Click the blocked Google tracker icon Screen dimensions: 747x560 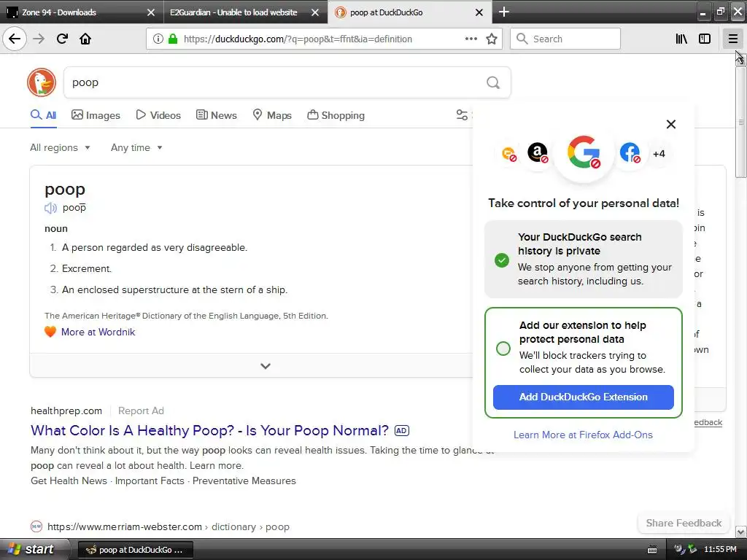click(x=584, y=152)
